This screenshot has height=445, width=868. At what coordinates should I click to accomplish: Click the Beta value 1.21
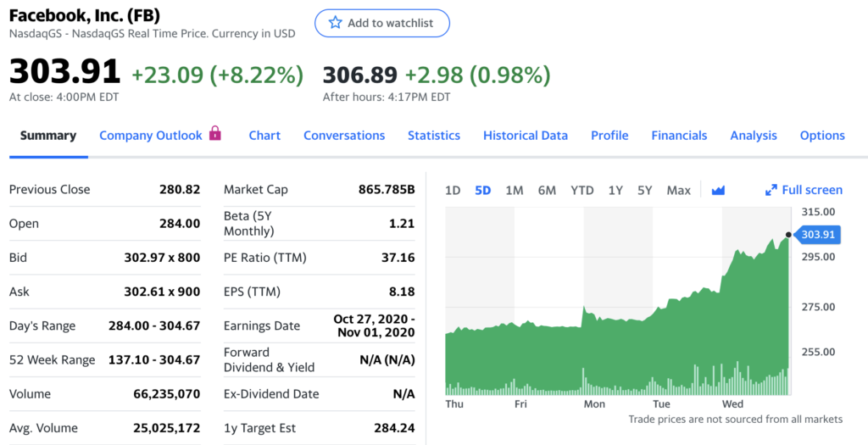point(402,224)
